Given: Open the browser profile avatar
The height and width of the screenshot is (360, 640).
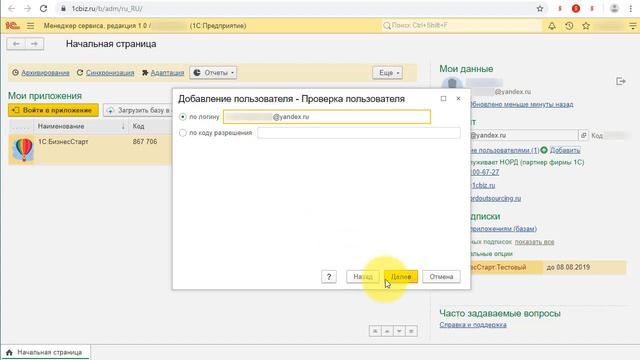Looking at the screenshot, I should pos(614,9).
